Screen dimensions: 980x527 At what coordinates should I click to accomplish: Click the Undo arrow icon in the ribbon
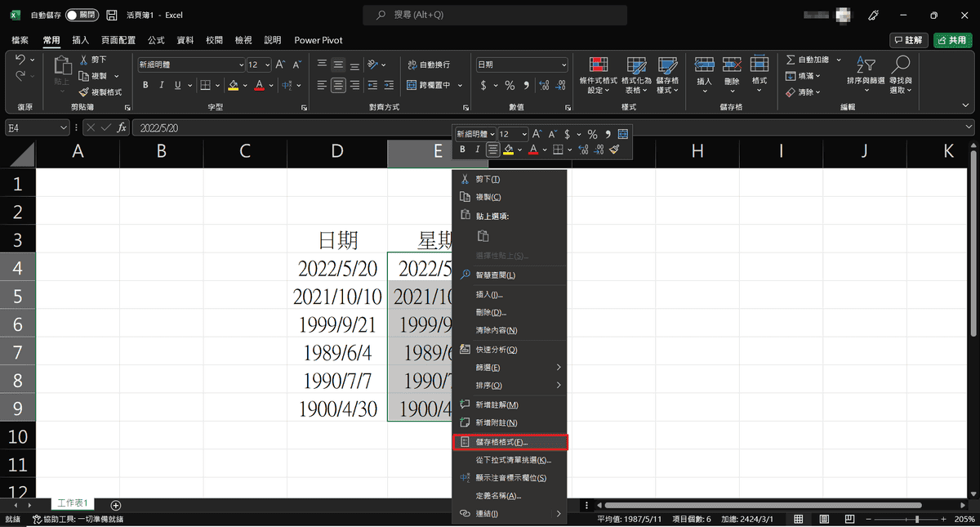(20, 60)
